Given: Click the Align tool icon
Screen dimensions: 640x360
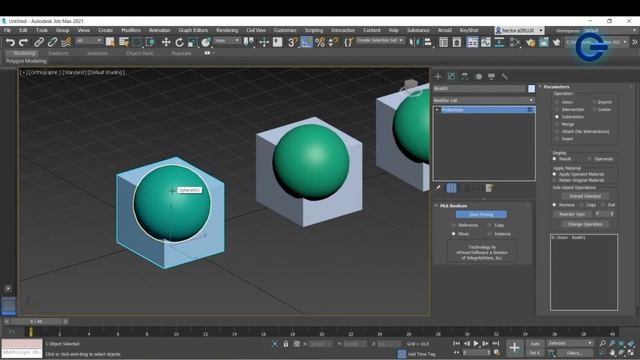Looking at the screenshot, I should (427, 42).
